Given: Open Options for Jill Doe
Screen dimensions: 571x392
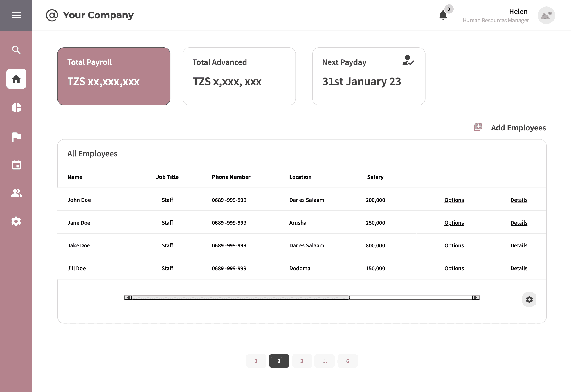Looking at the screenshot, I should click(x=454, y=268).
